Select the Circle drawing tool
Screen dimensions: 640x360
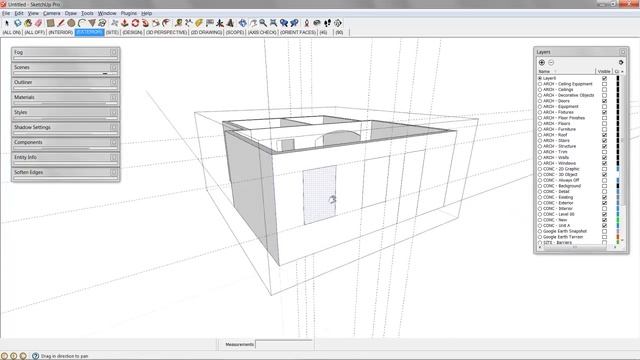point(71,23)
